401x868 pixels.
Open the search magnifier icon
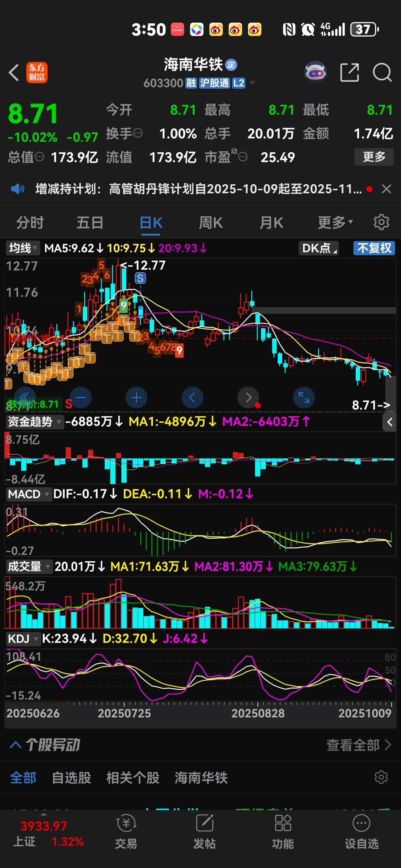click(x=382, y=72)
